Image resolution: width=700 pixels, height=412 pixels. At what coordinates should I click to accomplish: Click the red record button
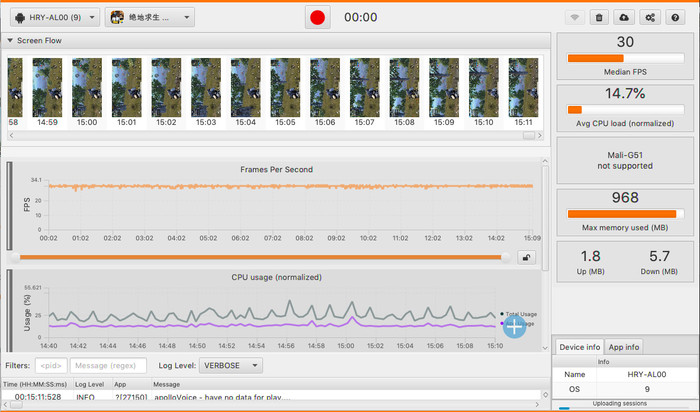point(318,17)
